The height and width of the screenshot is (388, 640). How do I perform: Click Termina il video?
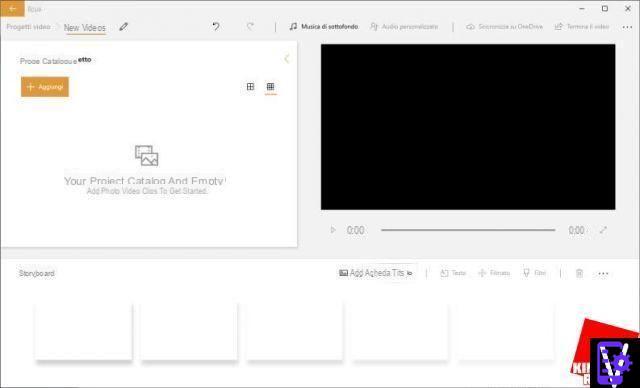point(582,27)
